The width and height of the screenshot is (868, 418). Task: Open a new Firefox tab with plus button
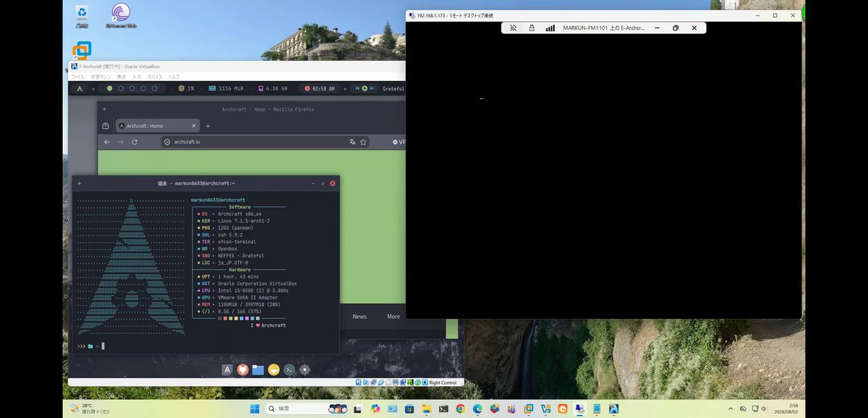tap(208, 126)
